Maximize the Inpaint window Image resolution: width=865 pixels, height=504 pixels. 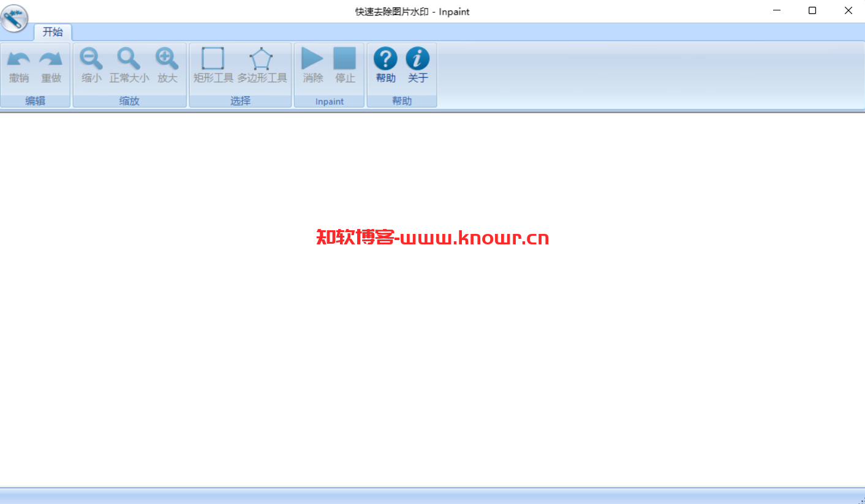pos(812,10)
